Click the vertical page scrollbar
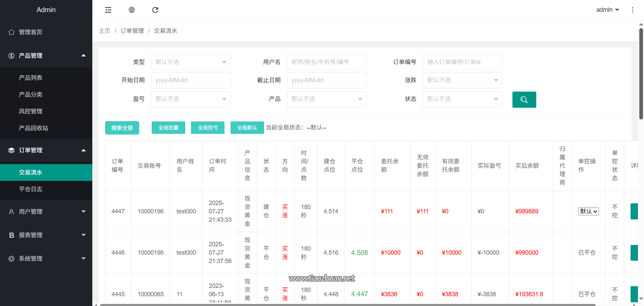 pyautogui.click(x=641, y=74)
